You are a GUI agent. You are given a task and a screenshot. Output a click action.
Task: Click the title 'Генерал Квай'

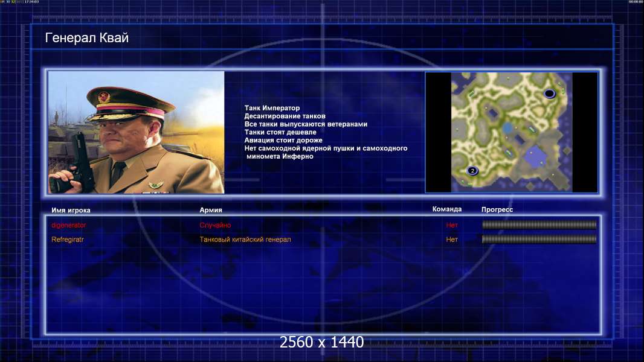(86, 38)
